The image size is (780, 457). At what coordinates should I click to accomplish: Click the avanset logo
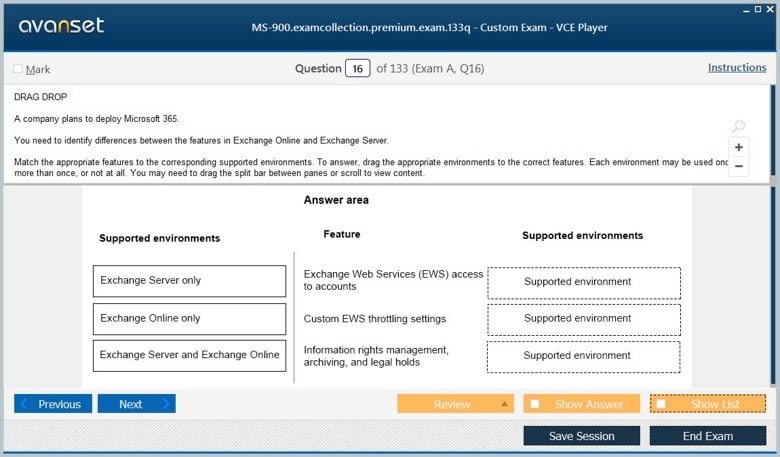tap(61, 25)
